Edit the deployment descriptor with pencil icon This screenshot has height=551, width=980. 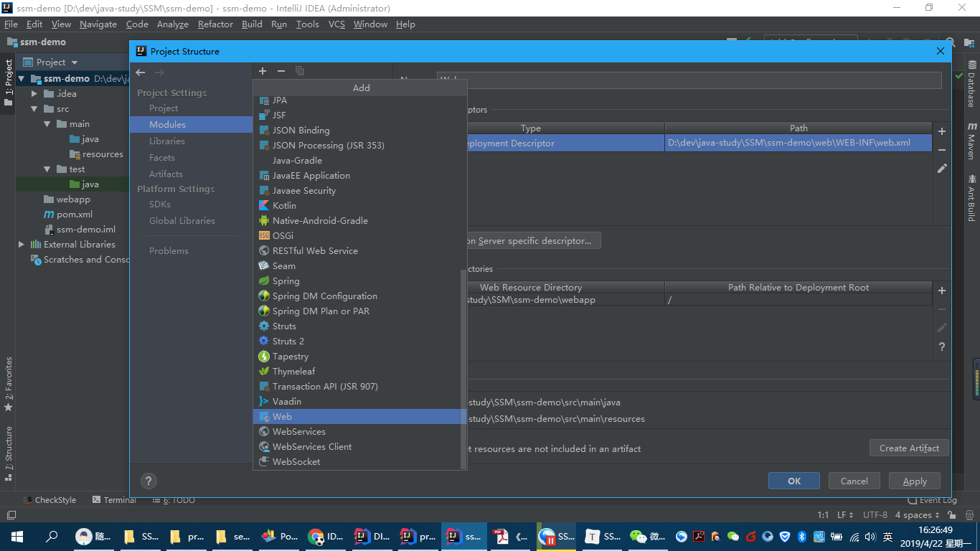(942, 169)
